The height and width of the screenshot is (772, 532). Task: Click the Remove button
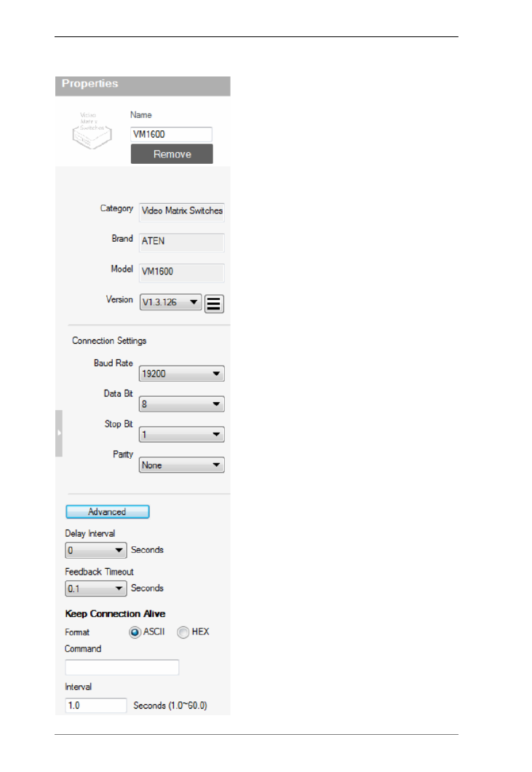pos(172,154)
